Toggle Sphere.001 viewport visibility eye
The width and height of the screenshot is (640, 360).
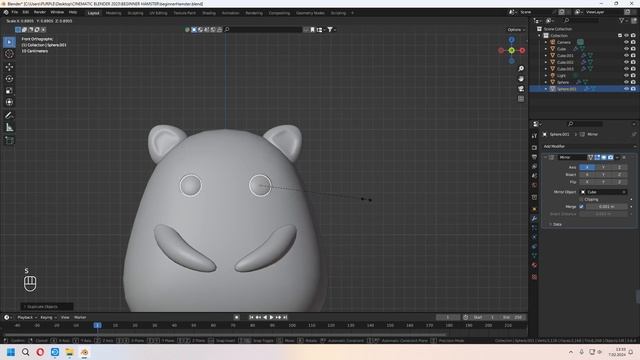point(626,89)
